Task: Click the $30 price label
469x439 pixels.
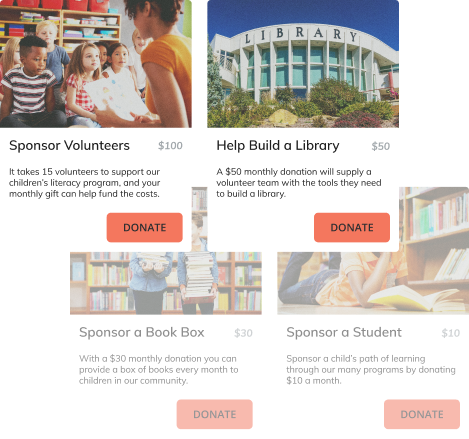Action: coord(243,333)
